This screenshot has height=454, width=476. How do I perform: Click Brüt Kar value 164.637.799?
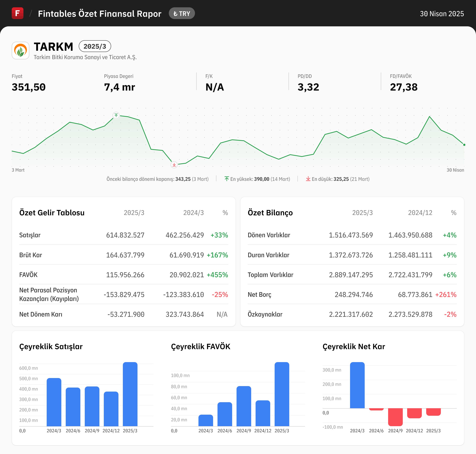pyautogui.click(x=125, y=255)
